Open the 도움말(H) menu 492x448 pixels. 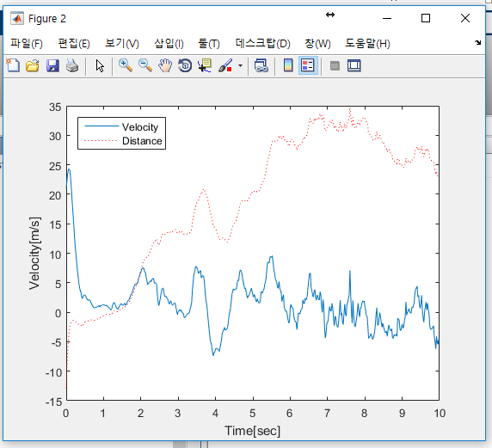(367, 43)
